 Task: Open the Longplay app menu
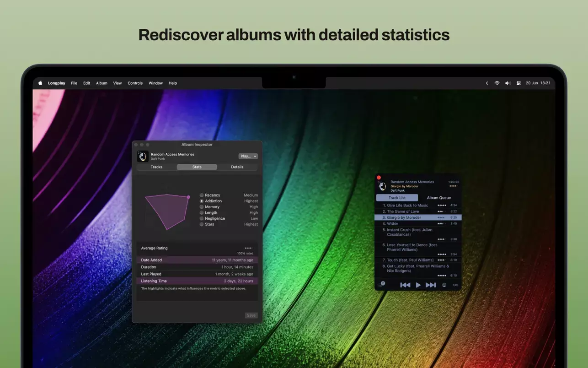click(57, 83)
